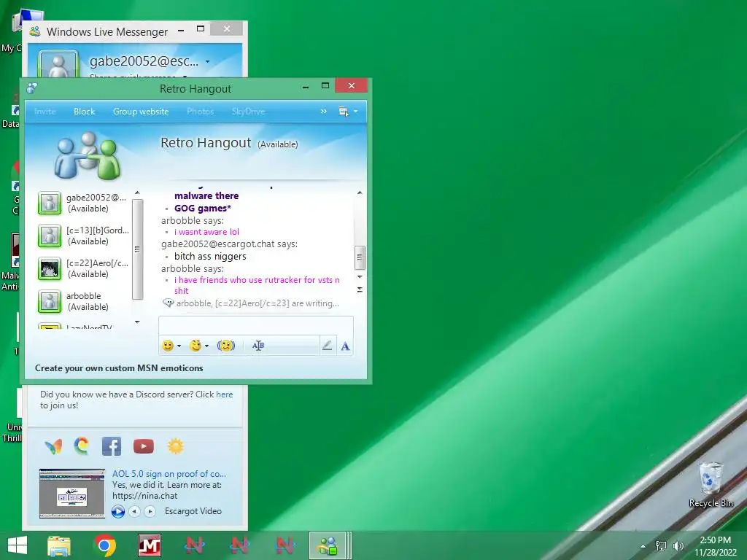Open the show menu dropdown icon
747x560 pixels.
348,112
